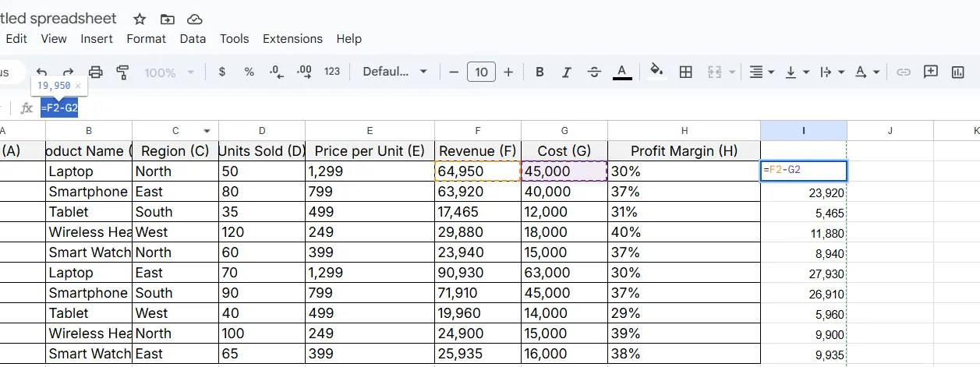The height and width of the screenshot is (367, 980).
Task: Open the fill color picker
Action: (x=656, y=72)
